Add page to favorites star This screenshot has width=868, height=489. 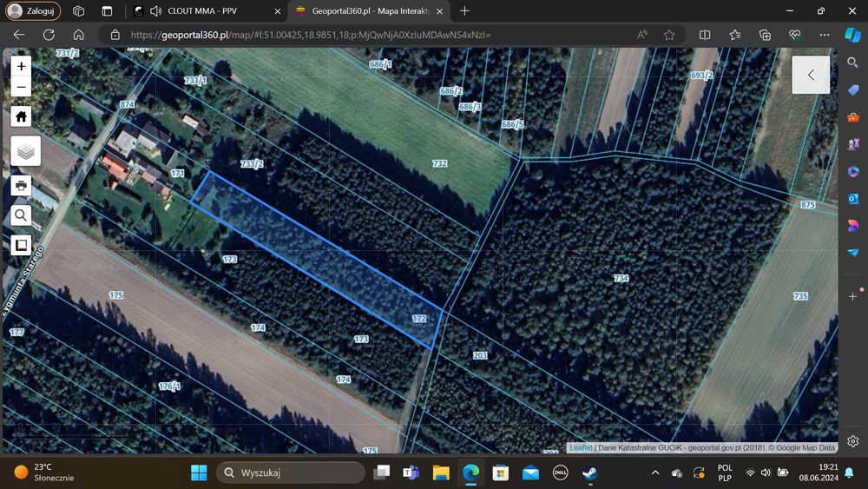[x=669, y=35]
